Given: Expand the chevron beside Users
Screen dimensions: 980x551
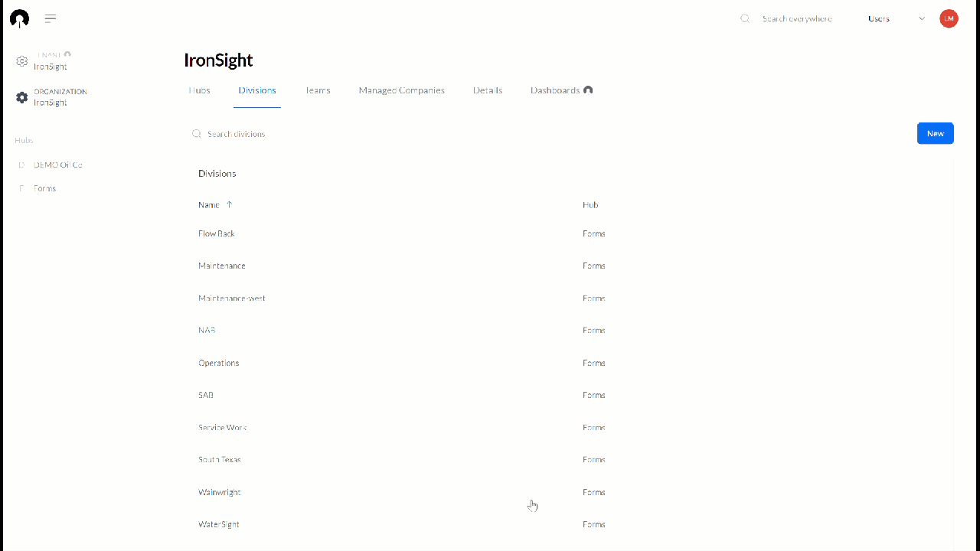Looking at the screenshot, I should 922,18.
